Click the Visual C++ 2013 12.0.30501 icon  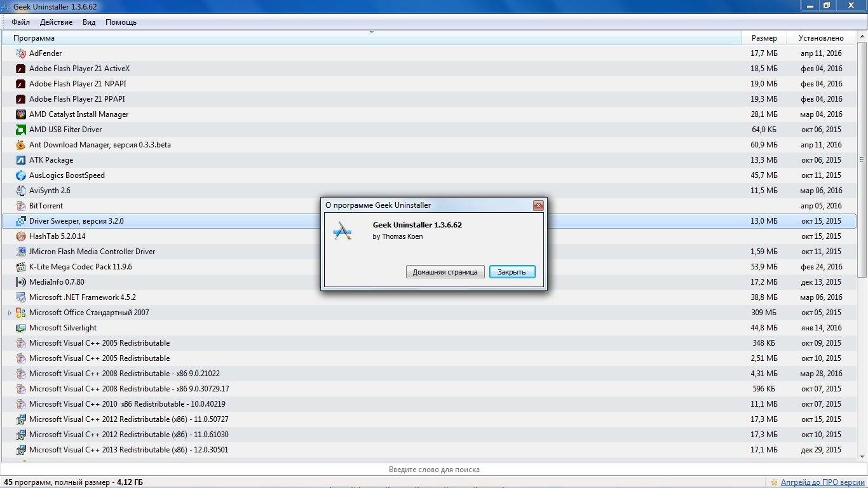coord(21,450)
